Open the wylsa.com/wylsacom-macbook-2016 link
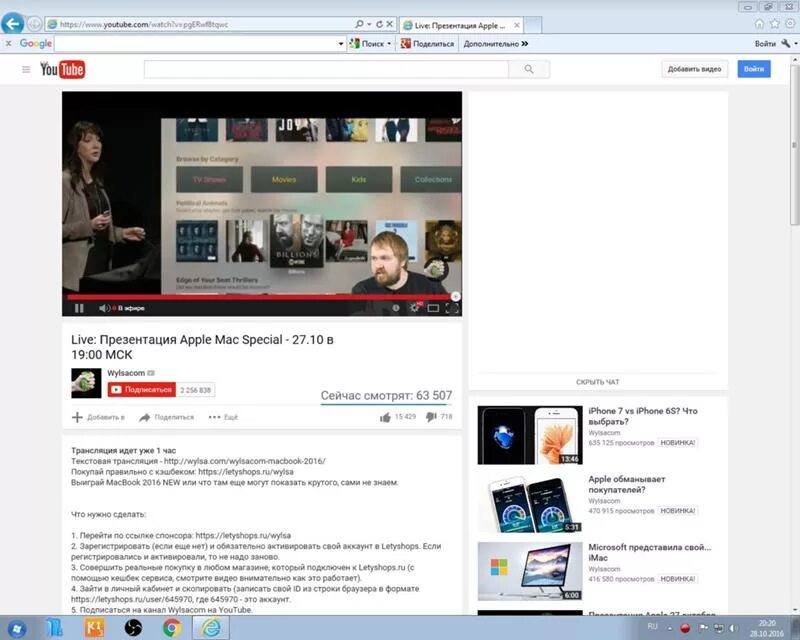This screenshot has height=640, width=800. point(244,461)
